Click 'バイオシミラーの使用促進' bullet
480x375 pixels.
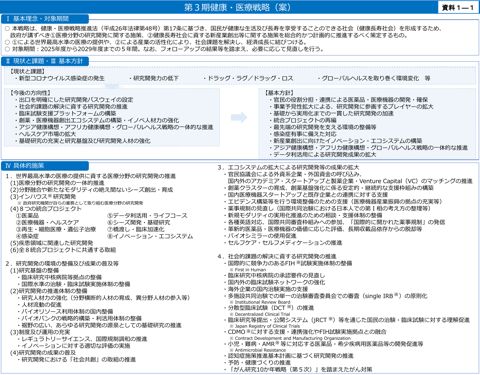click(x=262, y=236)
